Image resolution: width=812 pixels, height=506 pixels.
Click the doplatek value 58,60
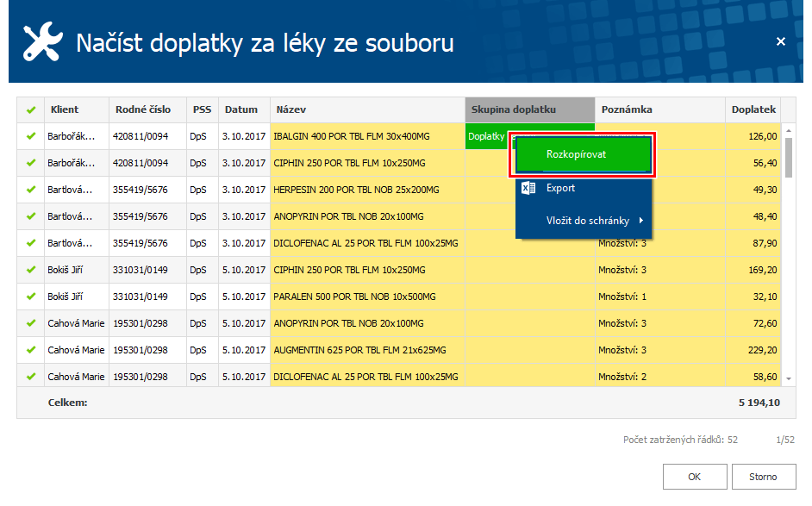click(765, 377)
